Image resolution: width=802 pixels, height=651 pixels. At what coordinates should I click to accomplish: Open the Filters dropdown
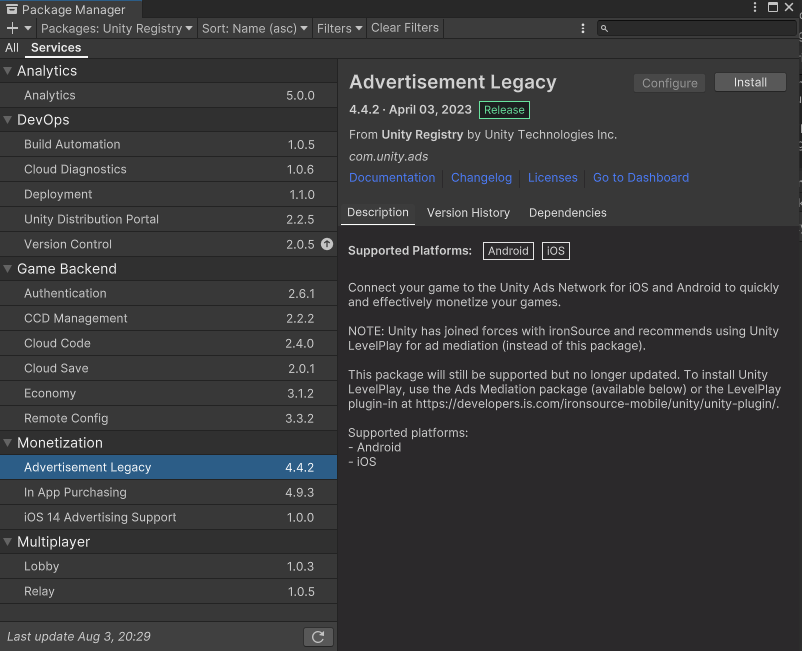tap(339, 29)
